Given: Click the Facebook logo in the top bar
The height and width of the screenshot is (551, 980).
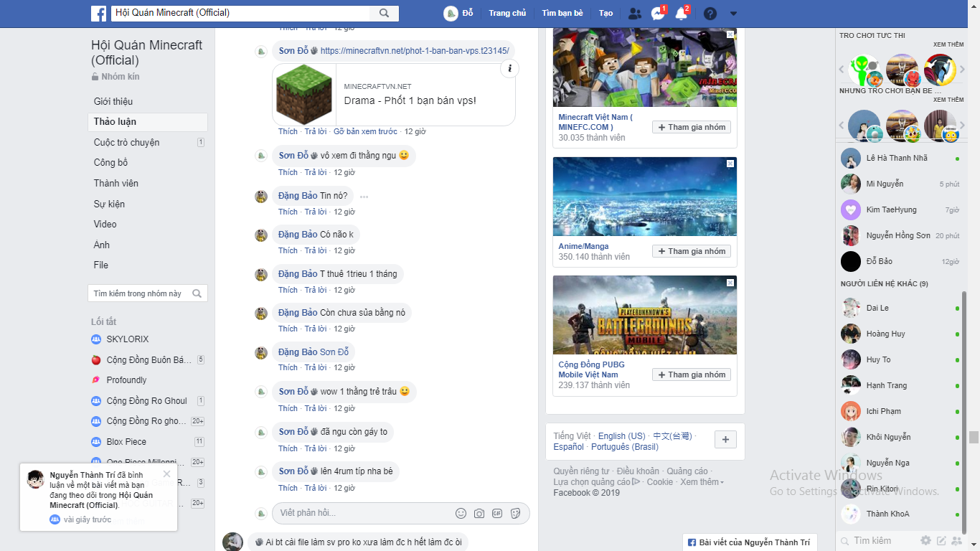Looking at the screenshot, I should pyautogui.click(x=98, y=13).
